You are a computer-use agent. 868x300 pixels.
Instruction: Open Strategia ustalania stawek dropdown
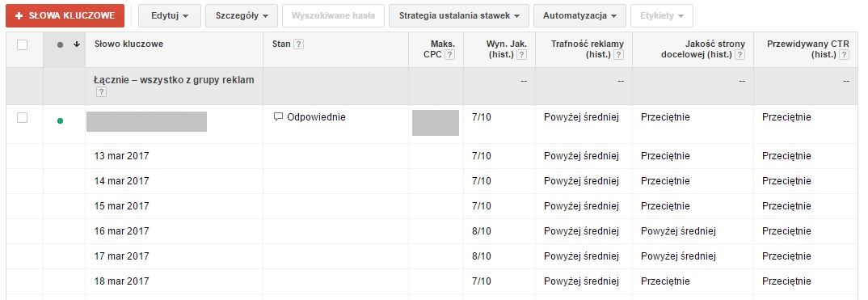459,15
